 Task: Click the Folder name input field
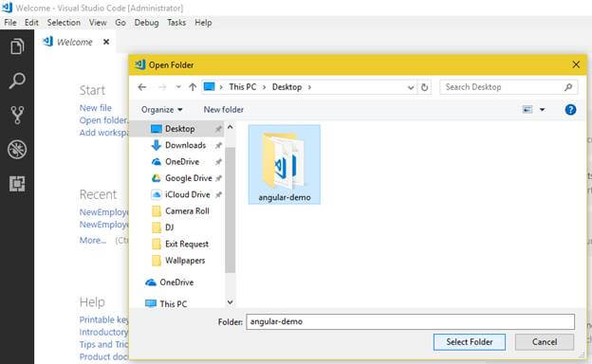tap(411, 321)
